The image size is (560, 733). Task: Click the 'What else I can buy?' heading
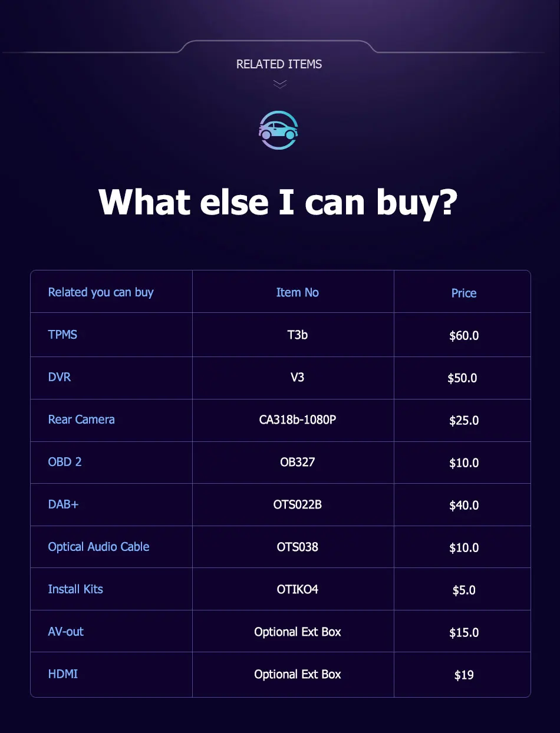tap(278, 202)
